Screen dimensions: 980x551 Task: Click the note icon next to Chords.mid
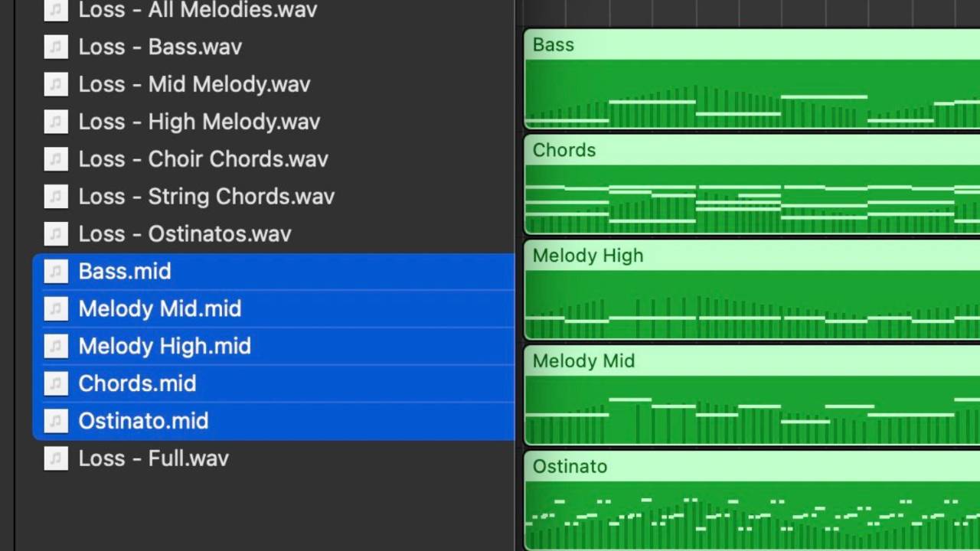[56, 383]
